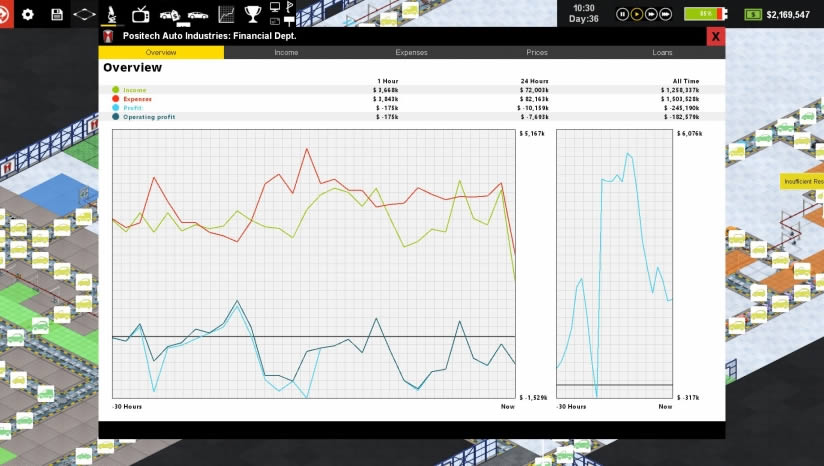Open the settings gear menu
Viewport: 824px width, 466px height.
click(x=27, y=14)
